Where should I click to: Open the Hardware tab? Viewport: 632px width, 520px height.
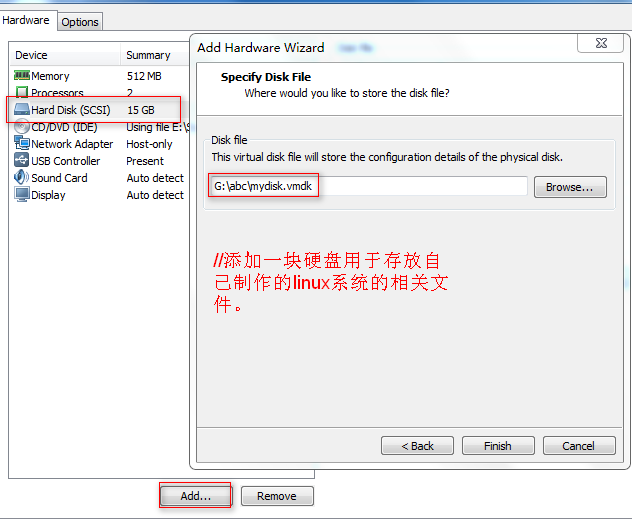click(26, 20)
